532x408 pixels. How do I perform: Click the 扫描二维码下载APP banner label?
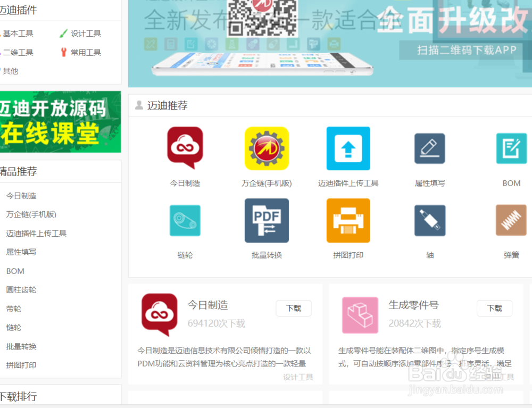pyautogui.click(x=467, y=50)
